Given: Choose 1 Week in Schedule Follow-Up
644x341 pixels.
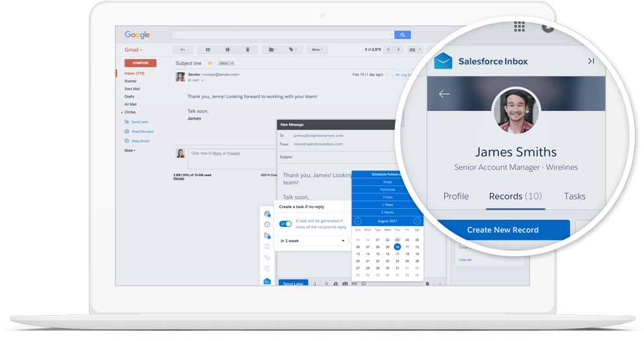Looking at the screenshot, I should pos(387,205).
